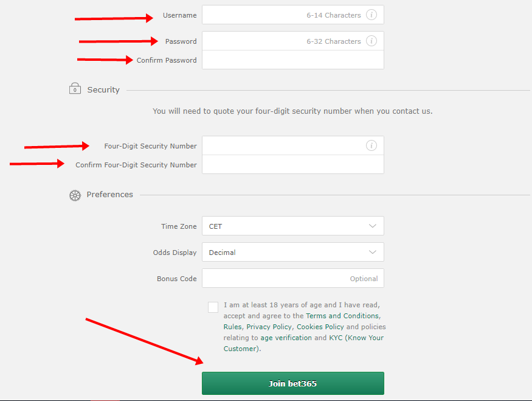This screenshot has width=532, height=401.
Task: Open the Rules link
Action: [x=232, y=327]
